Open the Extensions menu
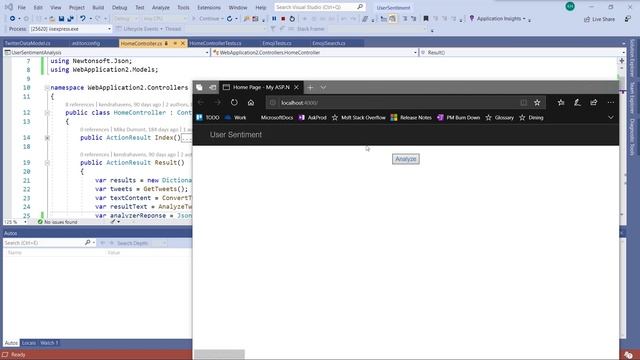 (209, 7)
